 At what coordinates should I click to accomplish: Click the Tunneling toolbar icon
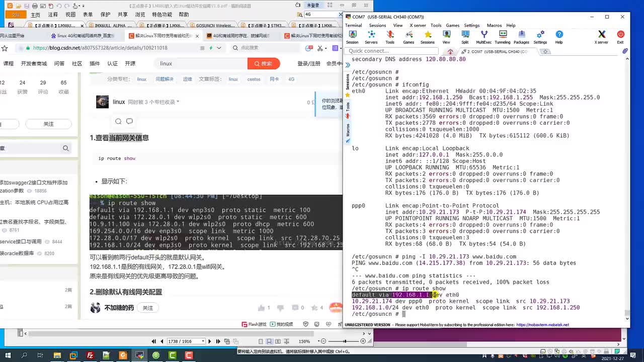point(502,37)
